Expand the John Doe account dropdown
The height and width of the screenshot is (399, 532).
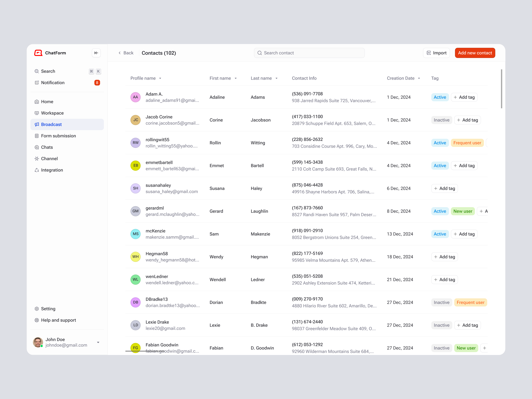point(98,342)
